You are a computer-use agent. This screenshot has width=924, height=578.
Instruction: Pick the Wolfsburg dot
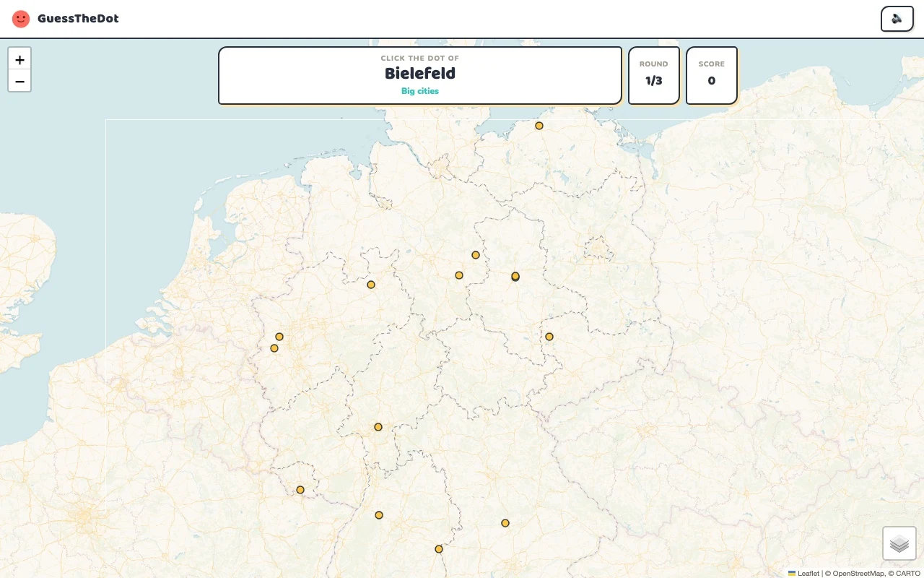476,255
